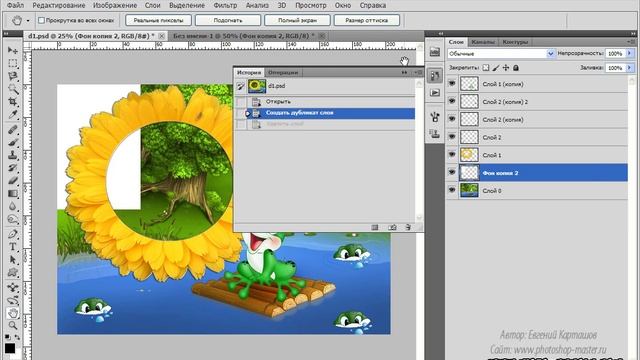Image resolution: width=640 pixels, height=360 pixels.
Task: Hide layer 'Фон копия 2' via eye icon
Action: [x=452, y=172]
